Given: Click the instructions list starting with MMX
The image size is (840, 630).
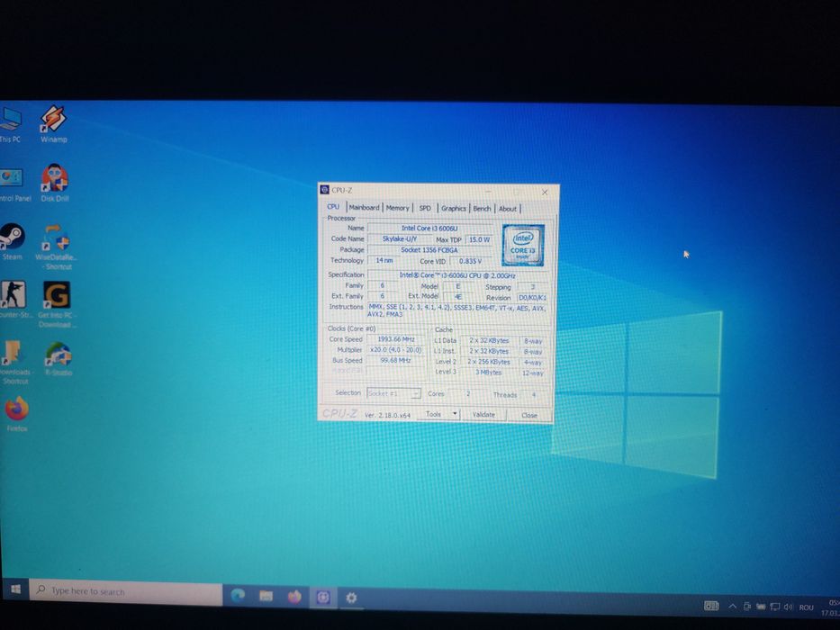Looking at the screenshot, I should click(x=457, y=310).
